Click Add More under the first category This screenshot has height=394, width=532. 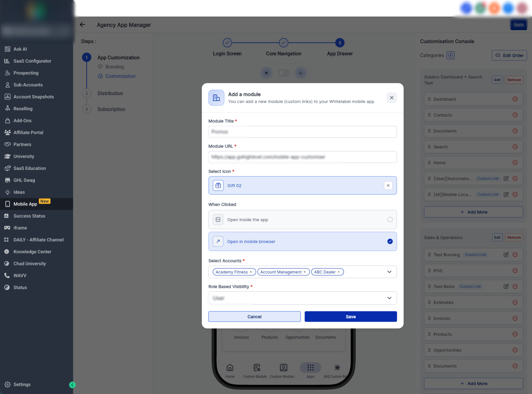point(473,212)
